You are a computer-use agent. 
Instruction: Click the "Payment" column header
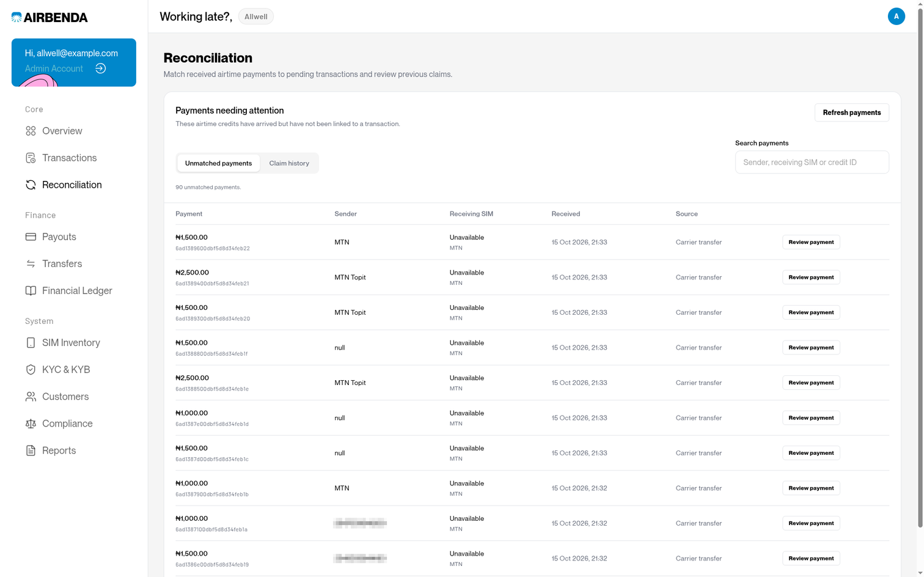(x=189, y=214)
